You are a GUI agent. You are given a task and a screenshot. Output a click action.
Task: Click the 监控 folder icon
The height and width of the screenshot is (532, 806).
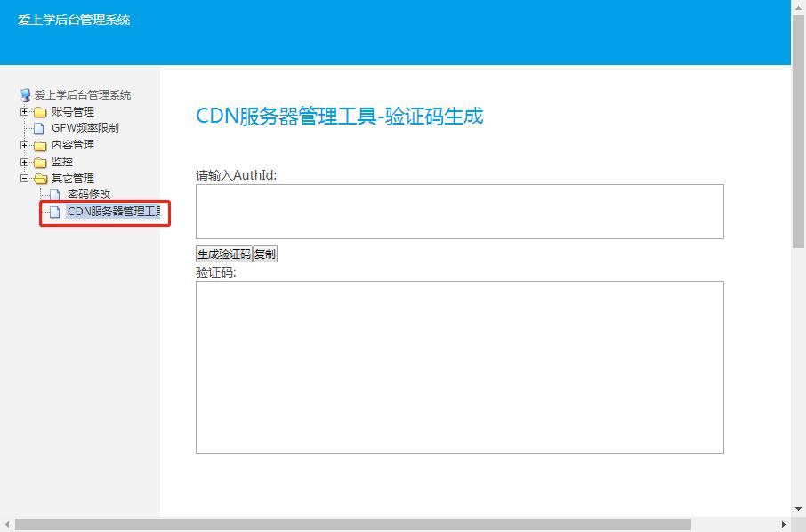point(40,162)
